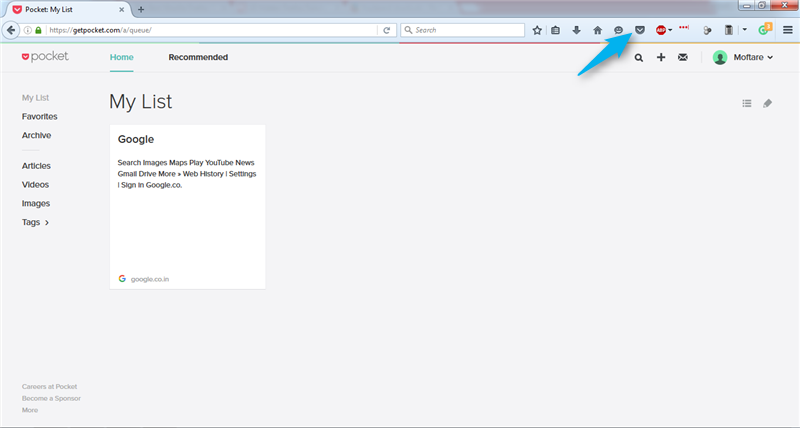Image resolution: width=800 pixels, height=428 pixels.
Task: Click the More footer link
Action: tap(30, 410)
